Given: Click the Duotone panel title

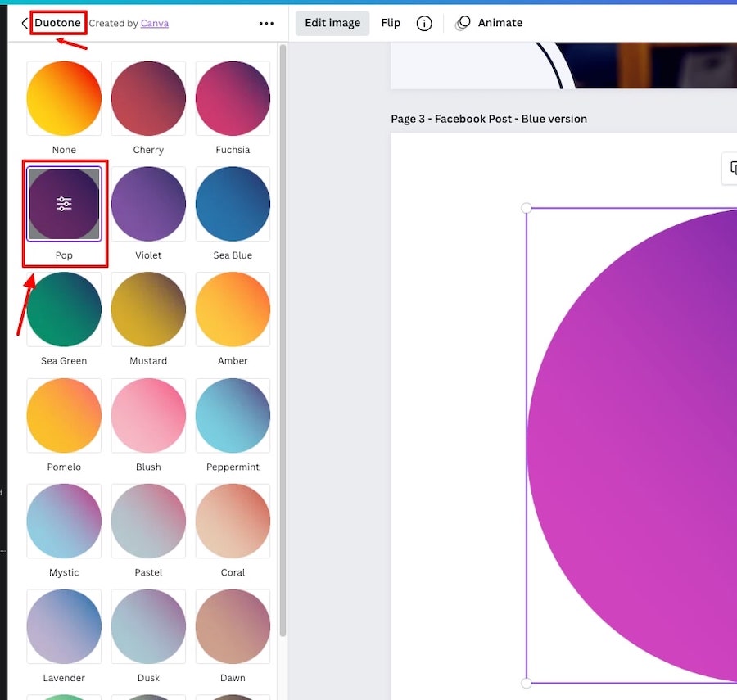Looking at the screenshot, I should (x=58, y=23).
